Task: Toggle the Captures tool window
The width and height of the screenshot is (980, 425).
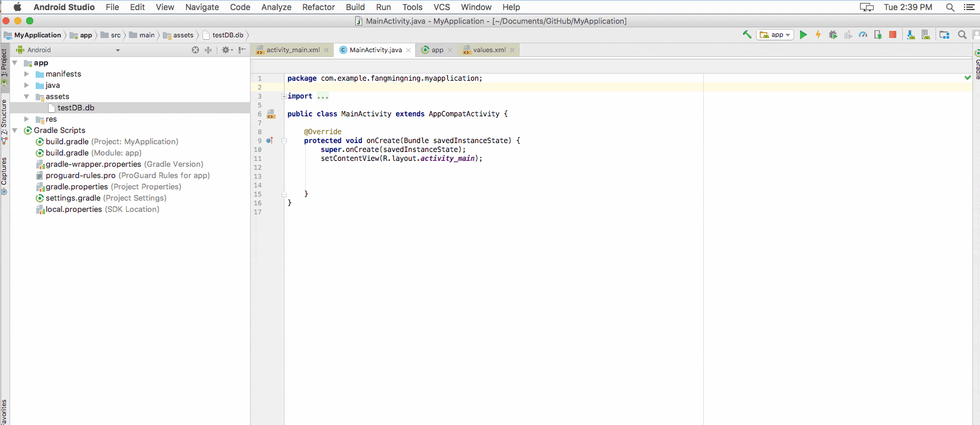Action: pos(4,176)
